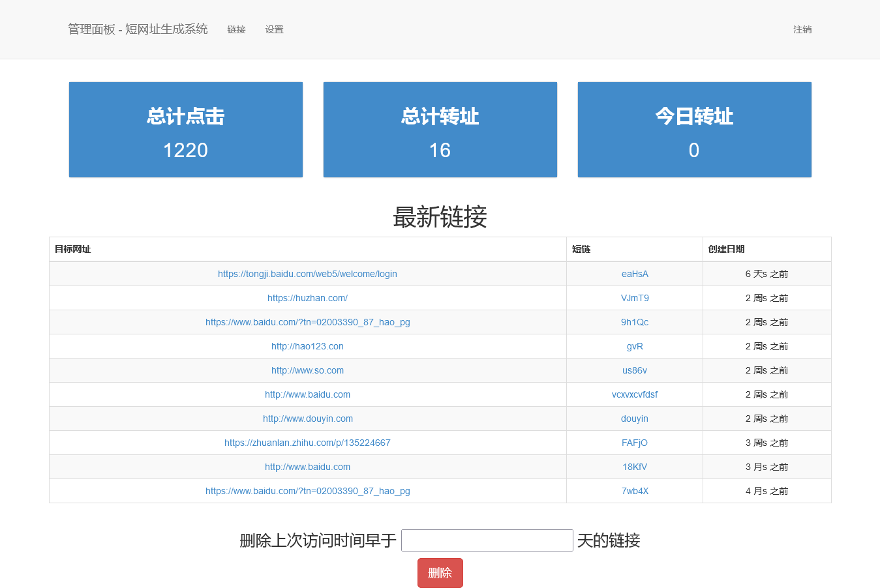
Task: Open the http://hao123.con target link
Action: tap(307, 346)
